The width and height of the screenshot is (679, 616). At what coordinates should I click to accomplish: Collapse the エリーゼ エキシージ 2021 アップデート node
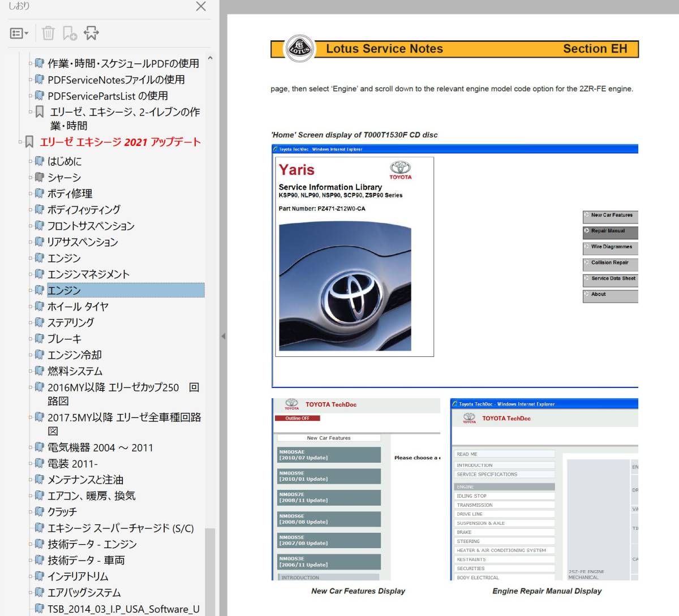(x=20, y=141)
